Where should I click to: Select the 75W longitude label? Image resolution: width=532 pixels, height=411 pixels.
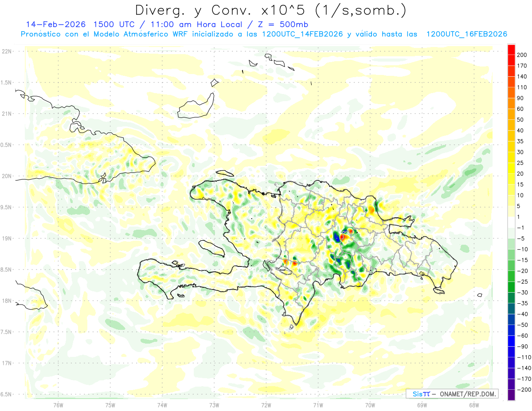110,405
